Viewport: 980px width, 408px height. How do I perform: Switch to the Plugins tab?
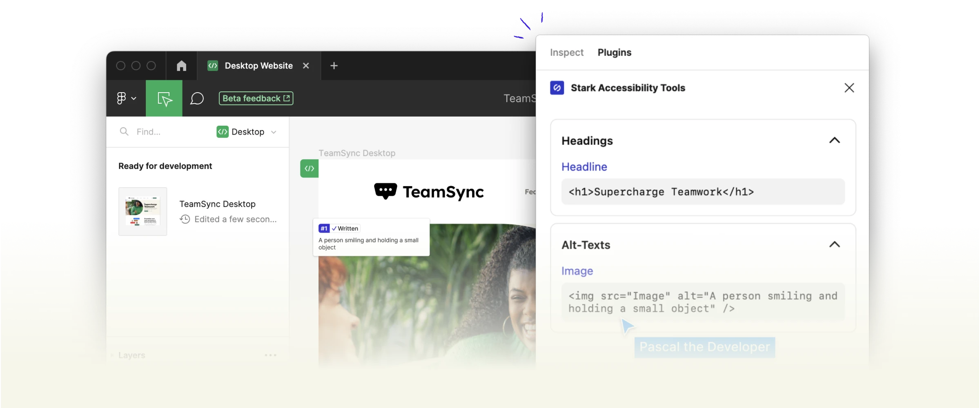(614, 52)
